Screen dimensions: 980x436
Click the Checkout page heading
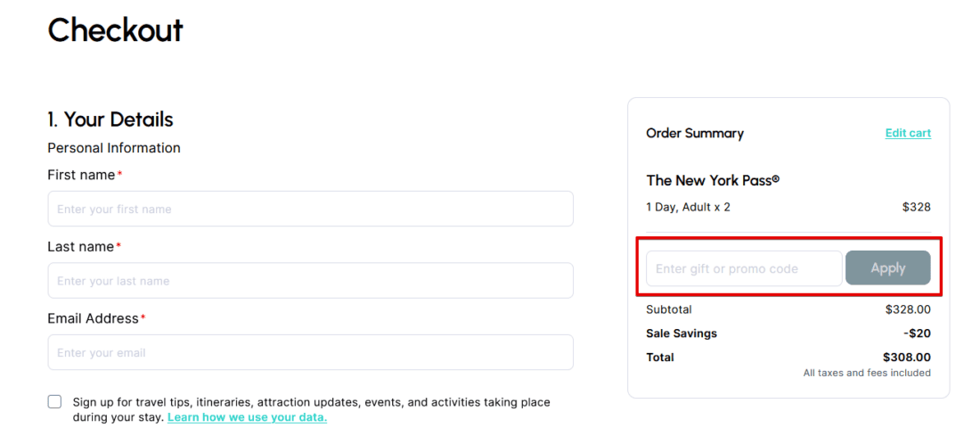pyautogui.click(x=115, y=30)
